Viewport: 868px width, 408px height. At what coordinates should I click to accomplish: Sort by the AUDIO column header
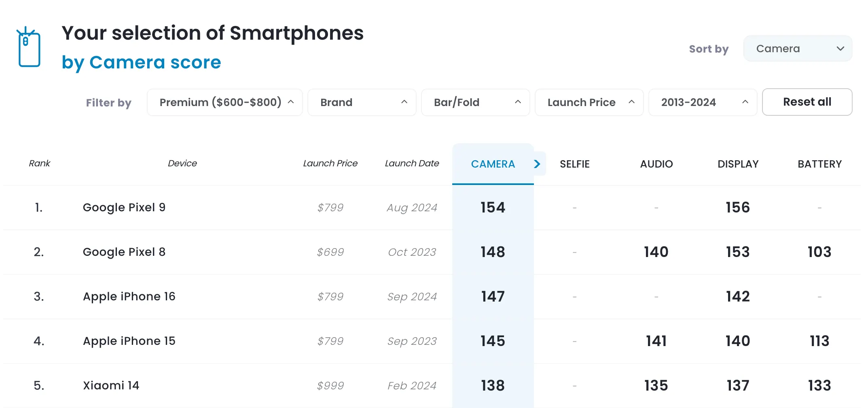(656, 164)
